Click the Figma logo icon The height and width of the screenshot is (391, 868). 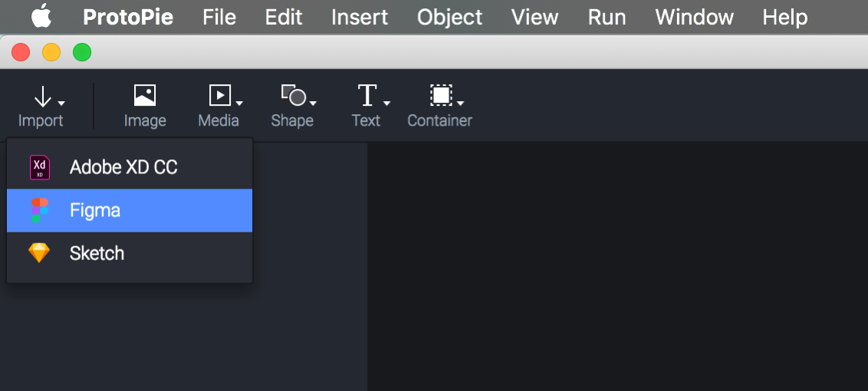point(40,210)
